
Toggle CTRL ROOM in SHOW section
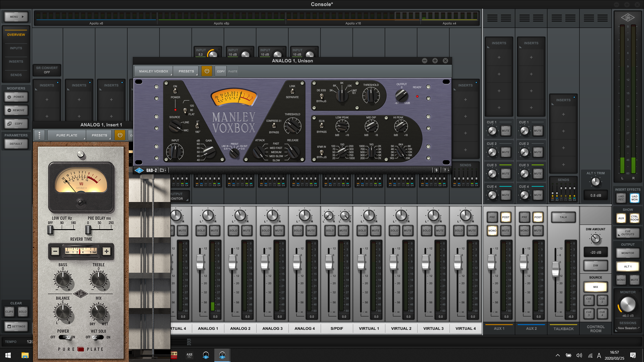(634, 218)
